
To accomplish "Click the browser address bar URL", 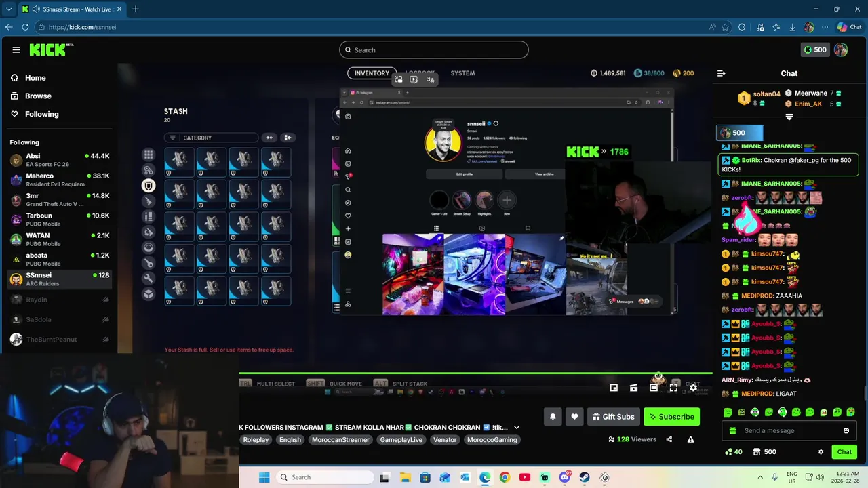I will pos(82,27).
